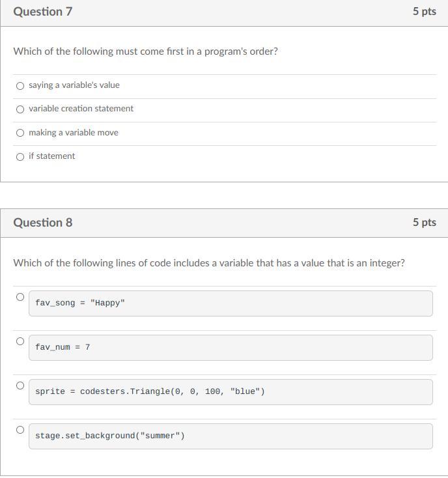Viewport: 448px width, 478px height.
Task: Click the "if statement" answer label
Action: point(51,156)
